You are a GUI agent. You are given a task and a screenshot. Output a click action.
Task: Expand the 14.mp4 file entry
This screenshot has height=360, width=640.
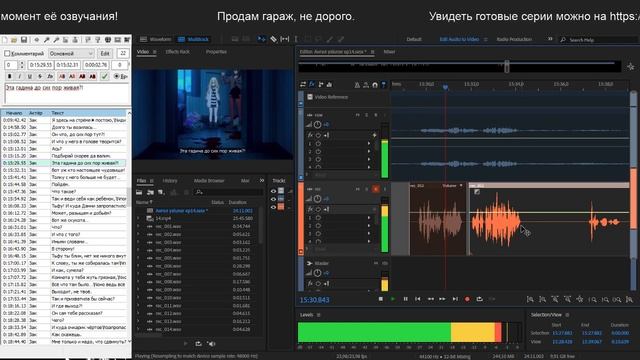tap(138, 218)
